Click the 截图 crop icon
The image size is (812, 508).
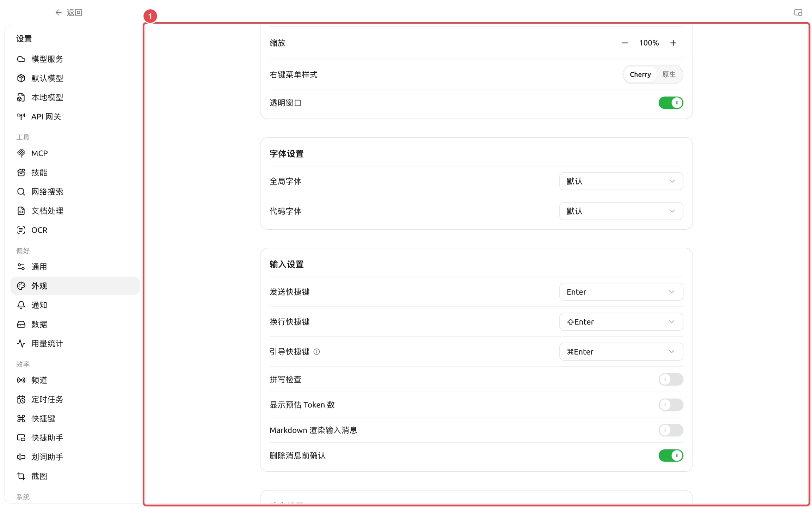pyautogui.click(x=21, y=476)
